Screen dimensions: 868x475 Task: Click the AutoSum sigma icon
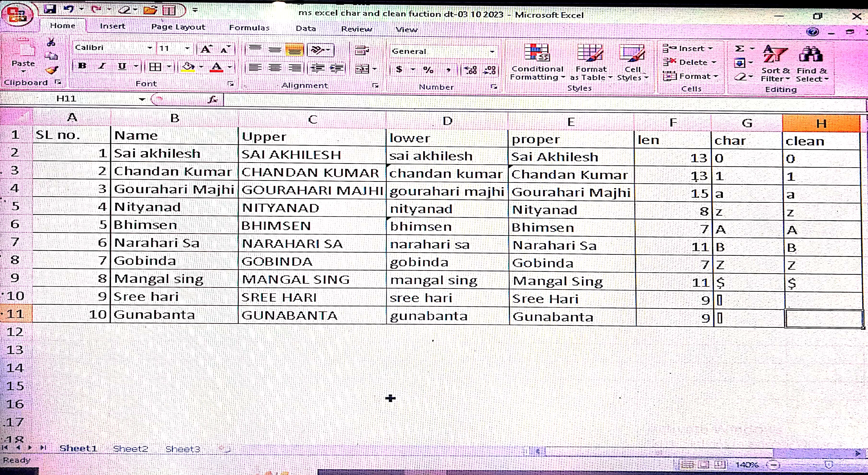pyautogui.click(x=739, y=49)
